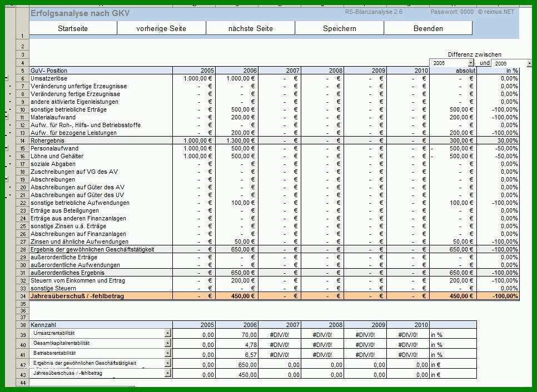This screenshot has height=392, width=537.
Task: Select the Aufw. für bezogene Leistungen cell
Action: click(101, 133)
